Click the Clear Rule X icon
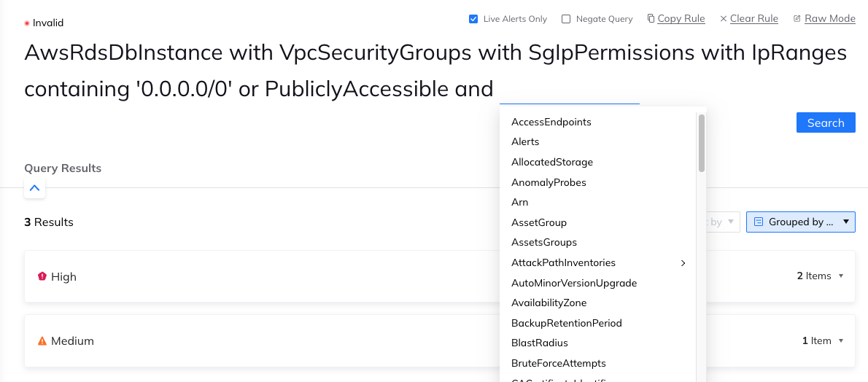The width and height of the screenshot is (868, 382). [723, 19]
